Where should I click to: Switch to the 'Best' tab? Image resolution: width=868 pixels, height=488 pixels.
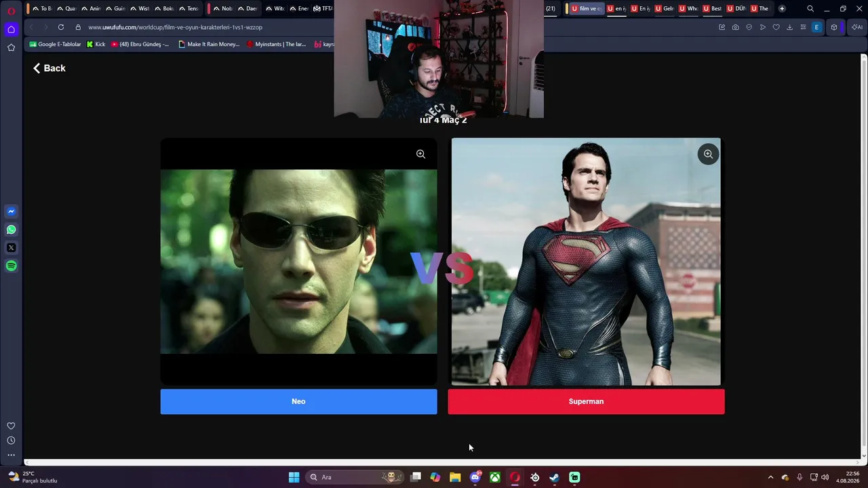[x=712, y=9]
